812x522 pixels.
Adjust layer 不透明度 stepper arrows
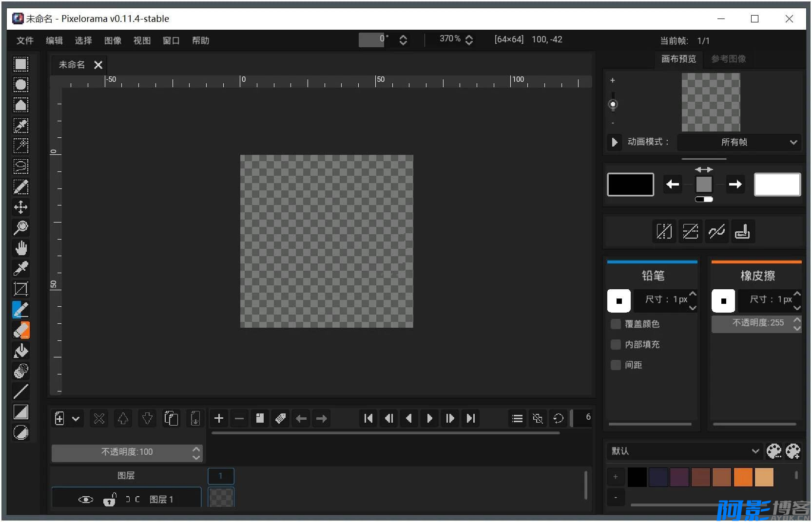(196, 453)
